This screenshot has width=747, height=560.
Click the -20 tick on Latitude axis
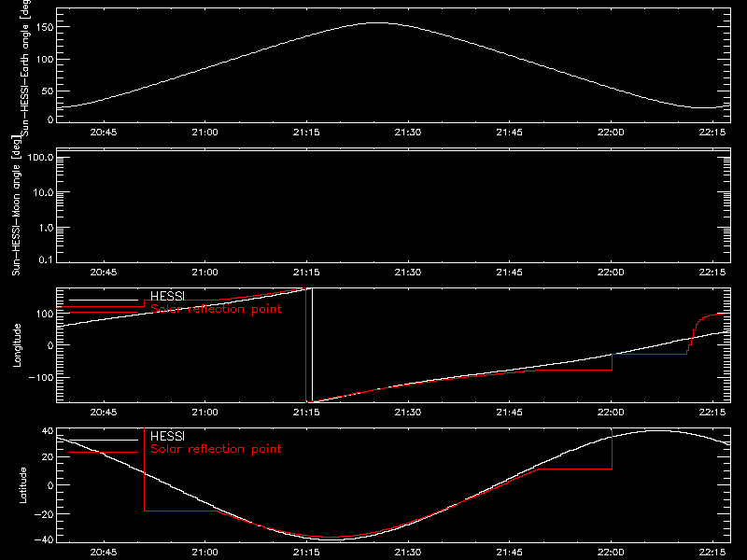coord(44,514)
